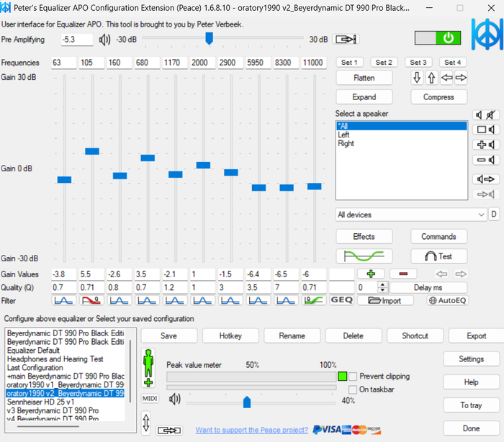This screenshot has width=504, height=442.
Task: Click the pre-amplifying slider handle
Action: (210, 38)
